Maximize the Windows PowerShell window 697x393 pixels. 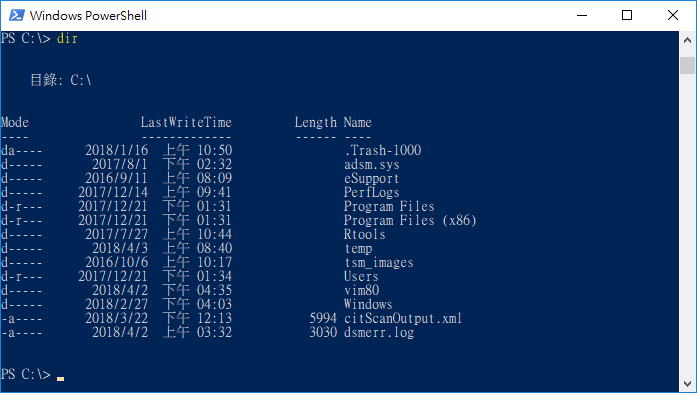pos(627,16)
